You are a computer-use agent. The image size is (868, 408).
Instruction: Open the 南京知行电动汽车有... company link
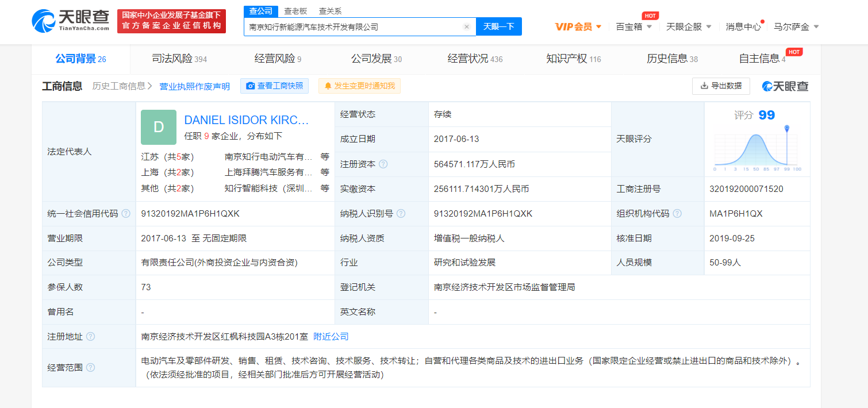(268, 156)
